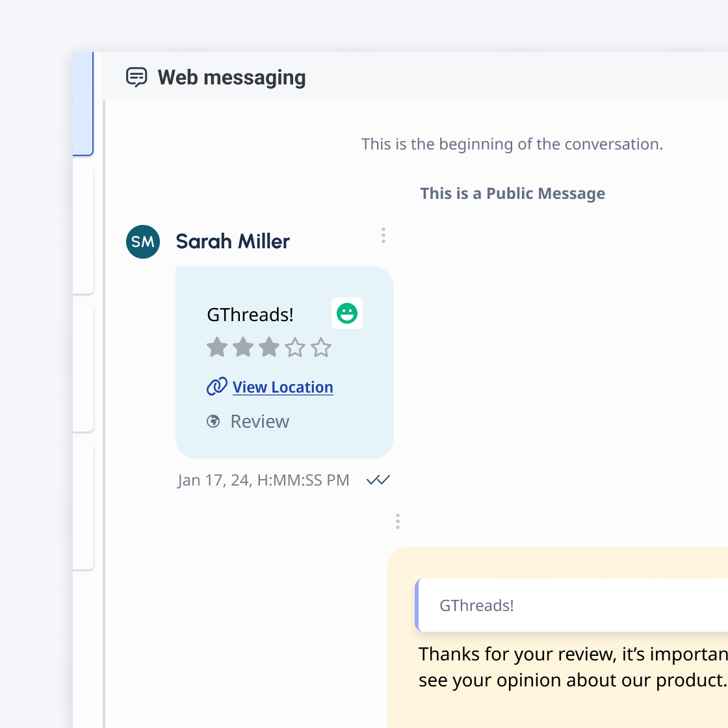Open the three-dot menu above the reply

(398, 521)
